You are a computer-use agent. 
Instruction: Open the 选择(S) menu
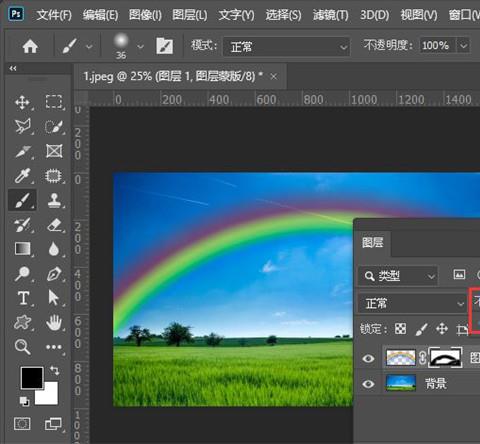pyautogui.click(x=283, y=15)
